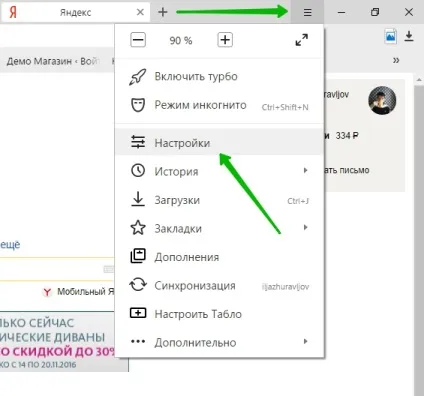
Task: Open История menu entry
Action: click(x=219, y=171)
